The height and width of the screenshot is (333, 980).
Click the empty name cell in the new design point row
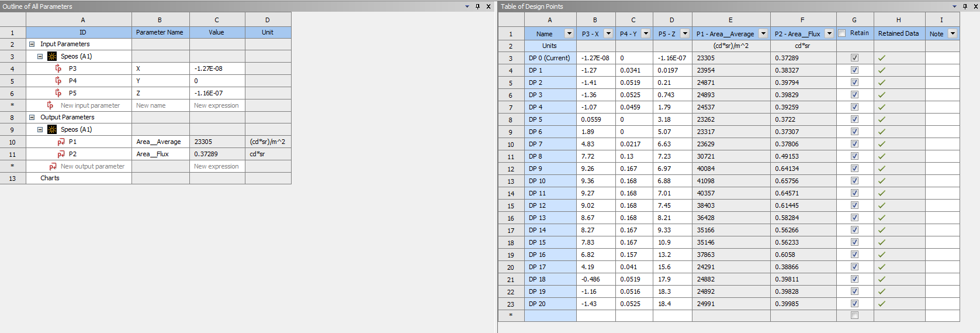(x=550, y=315)
